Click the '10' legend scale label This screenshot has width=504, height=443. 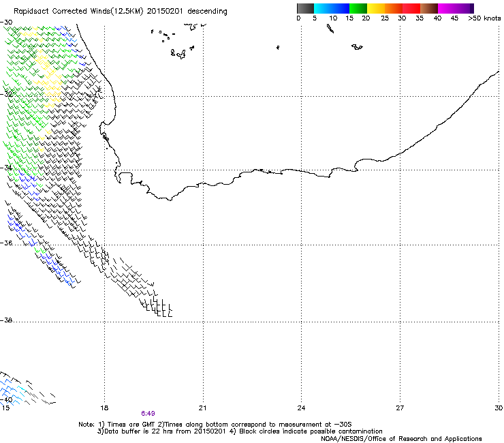(333, 18)
